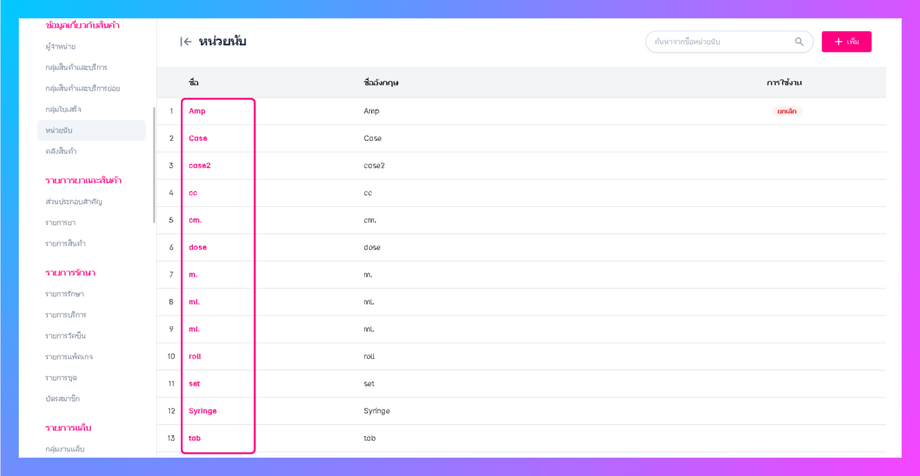Go to ผู้จำหน่าย in the sidebar
The width and height of the screenshot is (920, 476).
tap(60, 47)
